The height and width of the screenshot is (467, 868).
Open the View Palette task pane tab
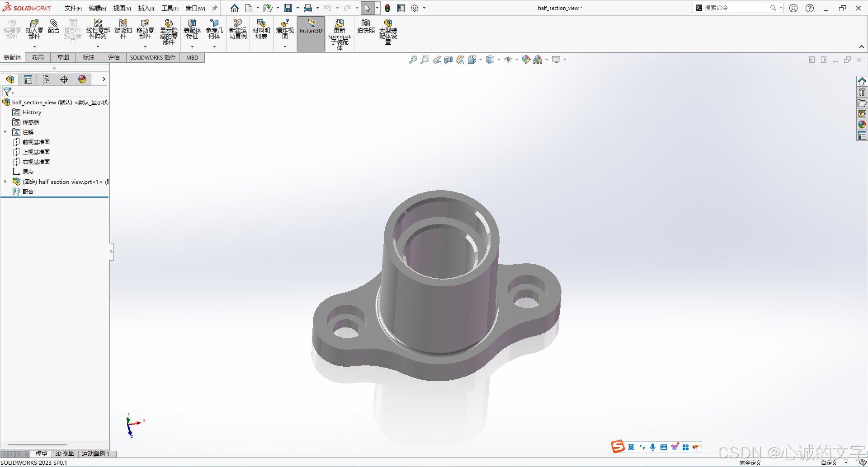point(862,114)
